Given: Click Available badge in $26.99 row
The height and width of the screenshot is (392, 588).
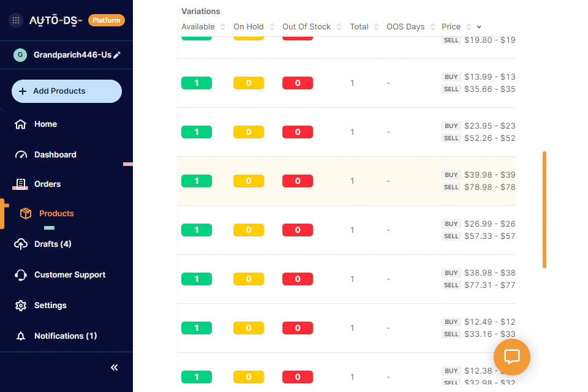Looking at the screenshot, I should pos(197,230).
